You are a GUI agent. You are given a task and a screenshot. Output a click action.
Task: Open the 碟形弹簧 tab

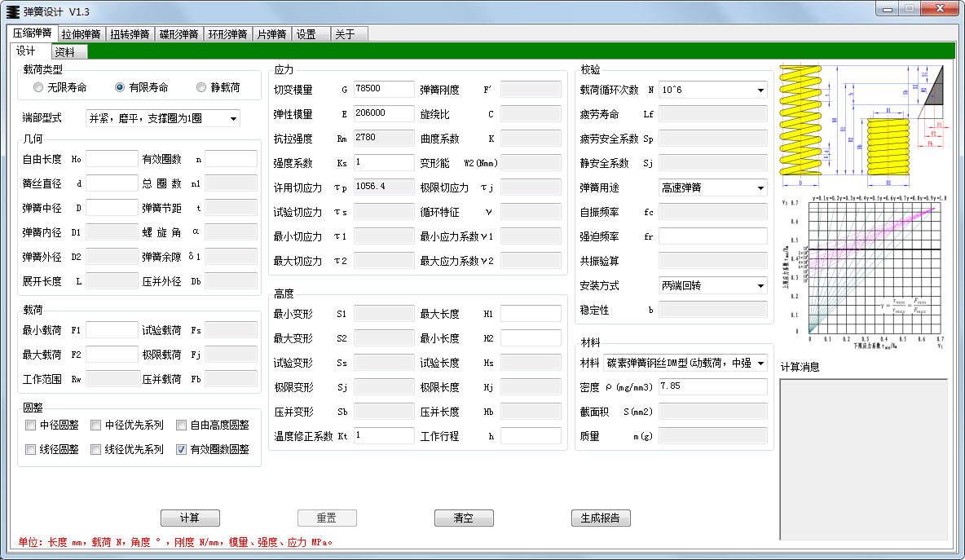coord(179,34)
